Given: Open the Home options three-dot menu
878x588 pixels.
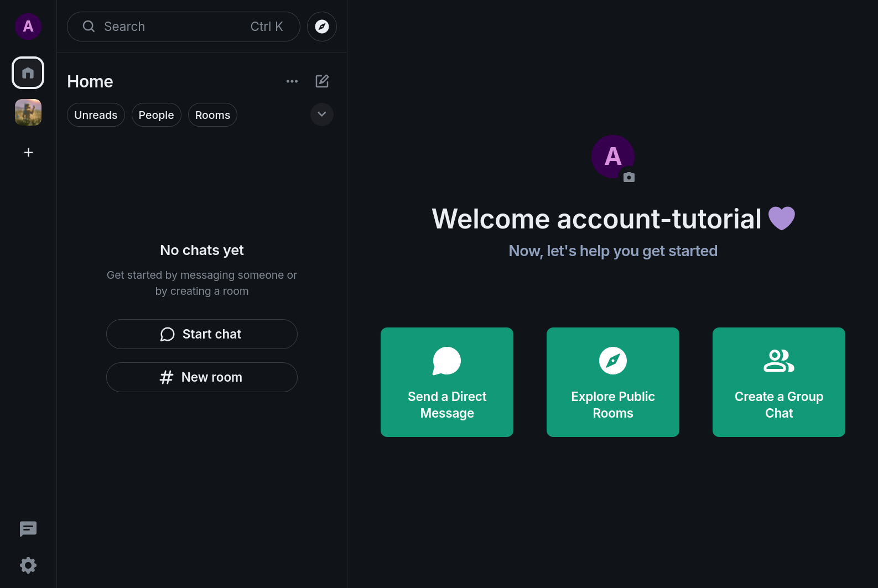Looking at the screenshot, I should [x=292, y=81].
